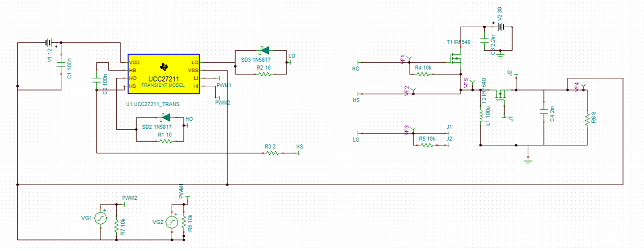Click the VSS pin label on UCC27211

193,70
